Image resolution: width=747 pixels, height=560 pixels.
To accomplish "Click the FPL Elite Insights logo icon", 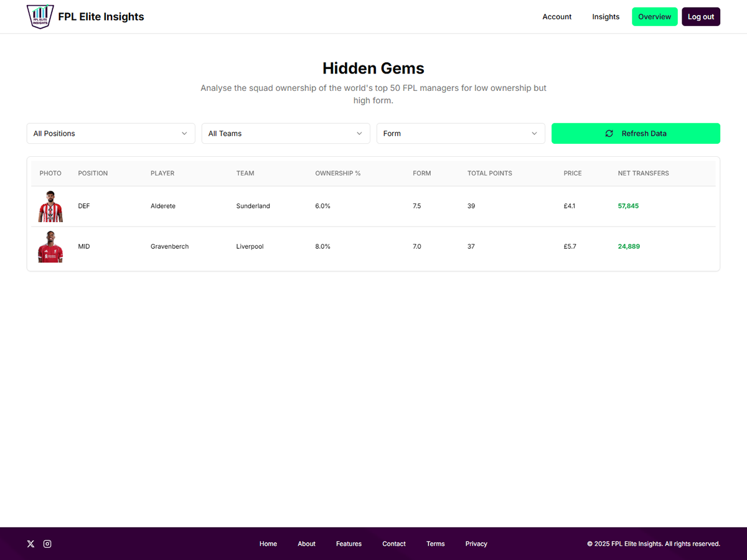I will [39, 16].
